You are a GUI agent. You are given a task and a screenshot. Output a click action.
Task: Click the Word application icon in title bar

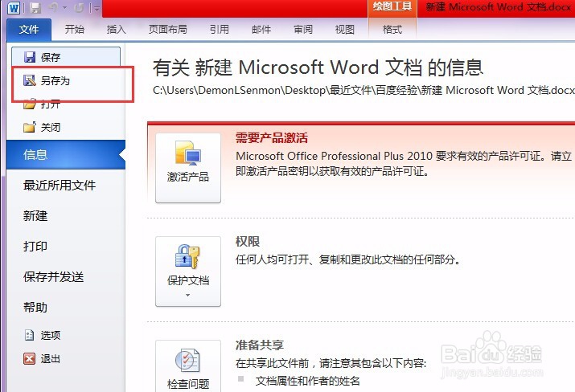(x=13, y=8)
